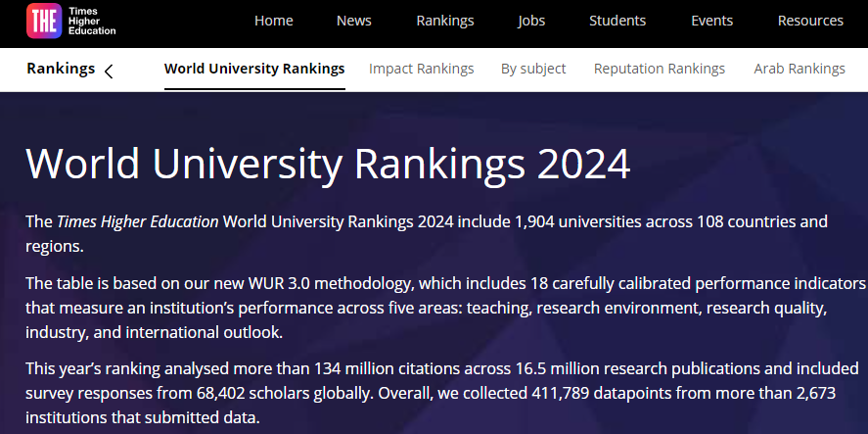
Task: Click the '68,402 scholars globally' text
Action: (x=284, y=394)
